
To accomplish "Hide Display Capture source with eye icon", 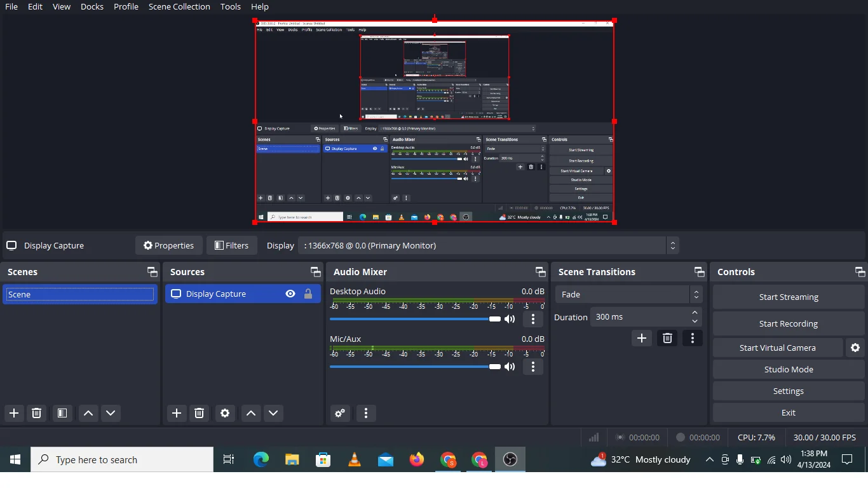I will click(290, 294).
